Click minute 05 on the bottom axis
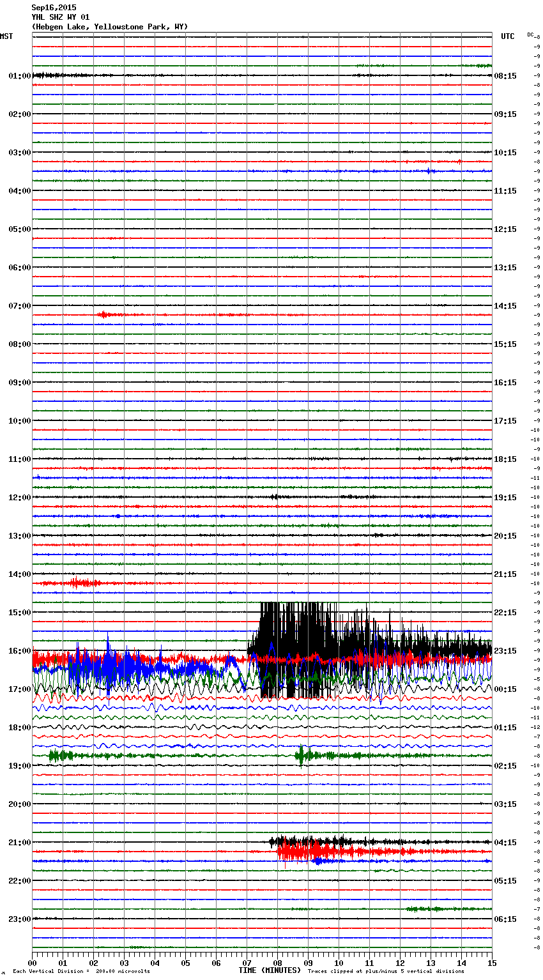 [x=186, y=963]
